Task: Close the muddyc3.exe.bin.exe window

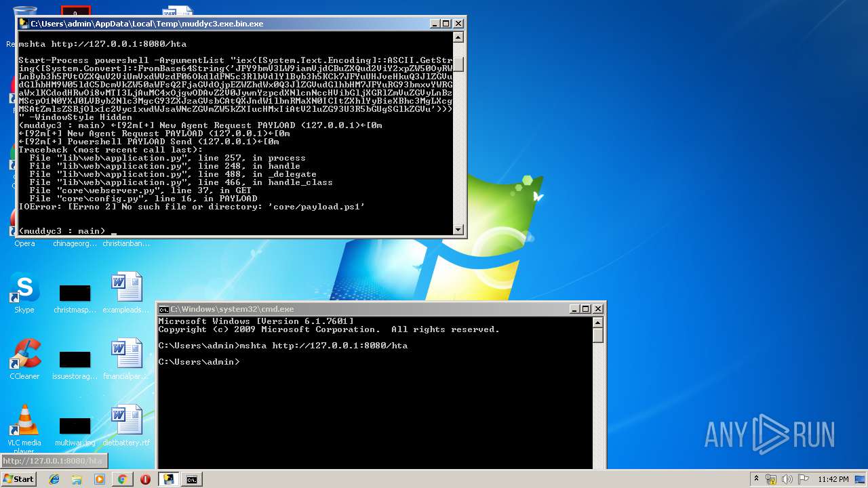Action: coord(458,24)
